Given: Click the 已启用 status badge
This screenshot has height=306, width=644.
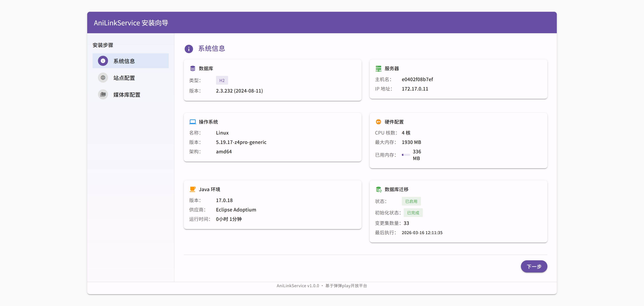Looking at the screenshot, I should 411,201.
